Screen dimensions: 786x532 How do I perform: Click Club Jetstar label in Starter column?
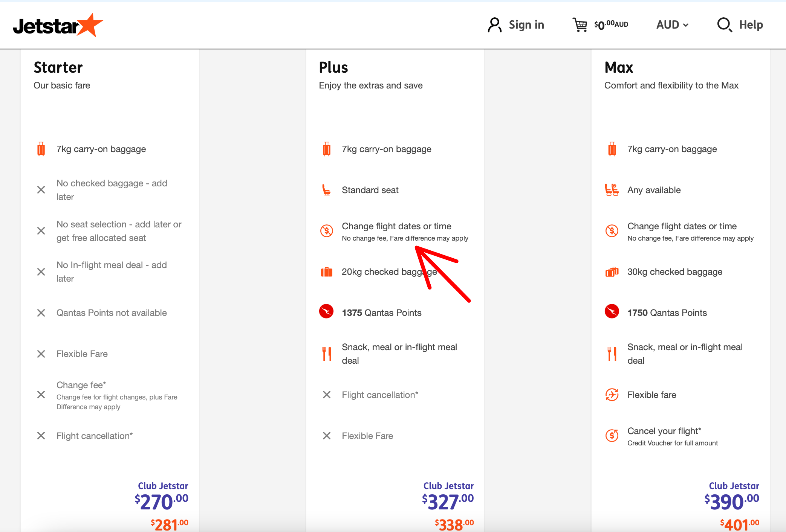[163, 486]
